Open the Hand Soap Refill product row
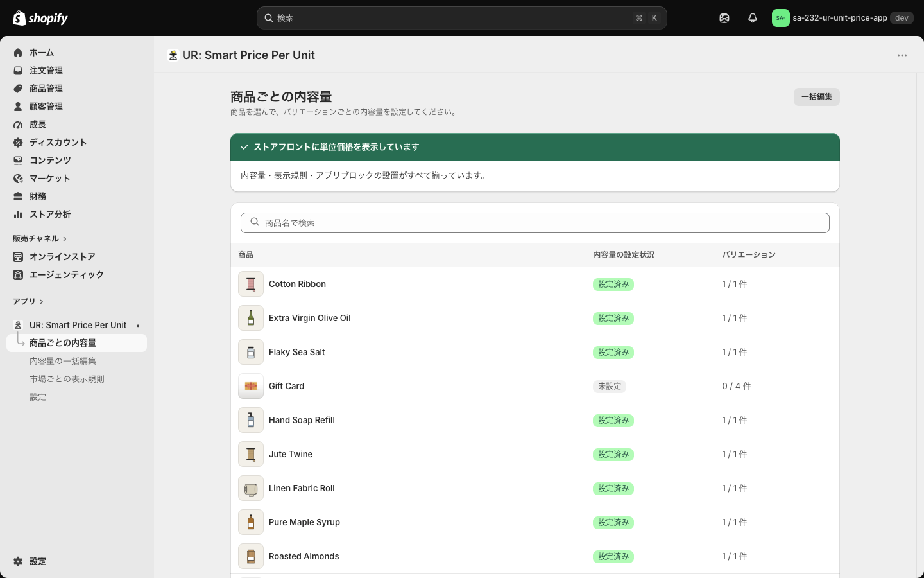 pyautogui.click(x=535, y=420)
